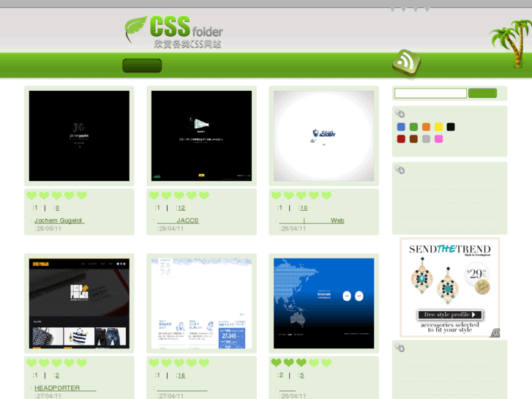The width and height of the screenshot is (532, 399).
Task: Filter by the blue color swatch
Action: pyautogui.click(x=401, y=127)
